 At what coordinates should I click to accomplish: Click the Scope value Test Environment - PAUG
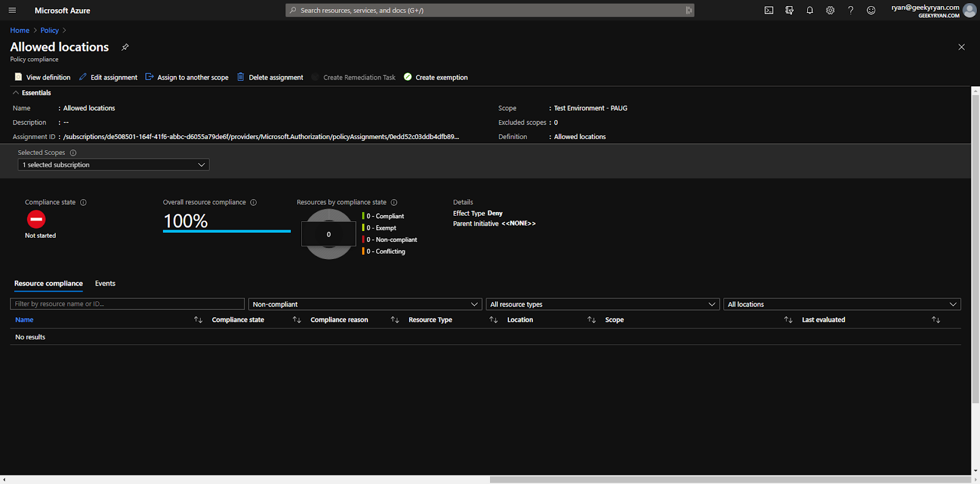click(x=590, y=108)
